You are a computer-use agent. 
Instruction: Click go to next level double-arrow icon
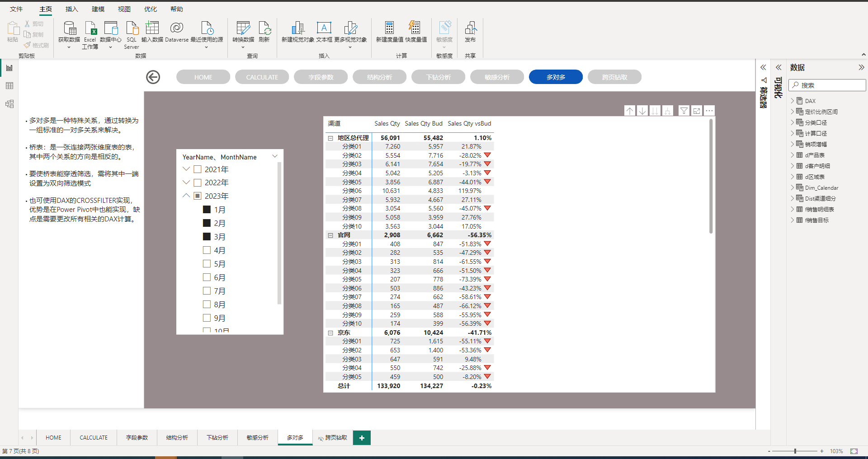coord(655,111)
